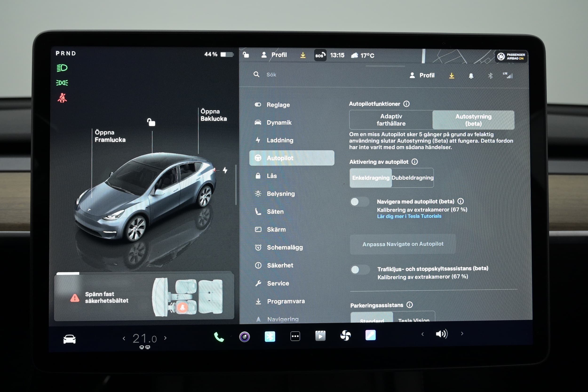Lower volume with left chevron

click(422, 334)
